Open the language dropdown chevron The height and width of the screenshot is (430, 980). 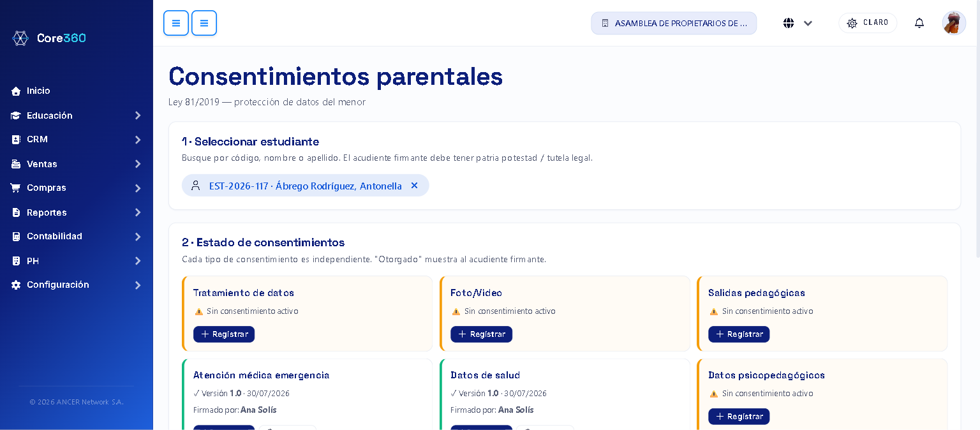[808, 23]
